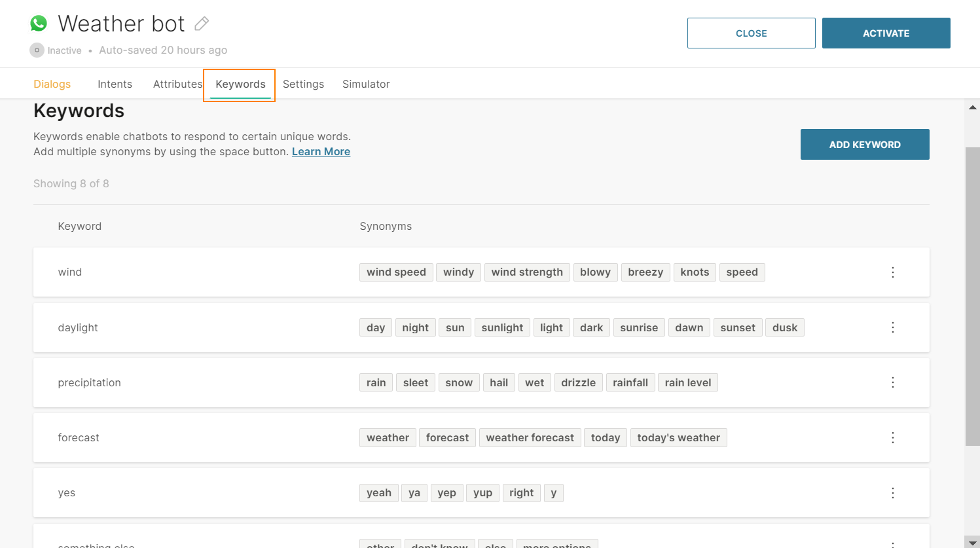This screenshot has height=548, width=980.
Task: Click the Inactive status icon
Action: click(x=37, y=50)
